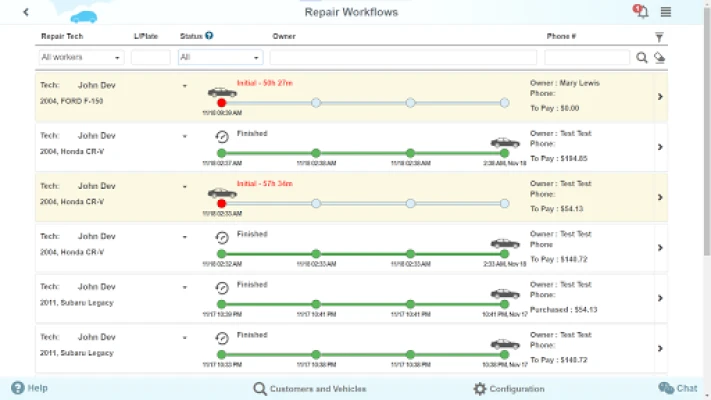Viewport: 711px width, 400px height.
Task: Open the All workers dropdown
Action: pos(81,57)
